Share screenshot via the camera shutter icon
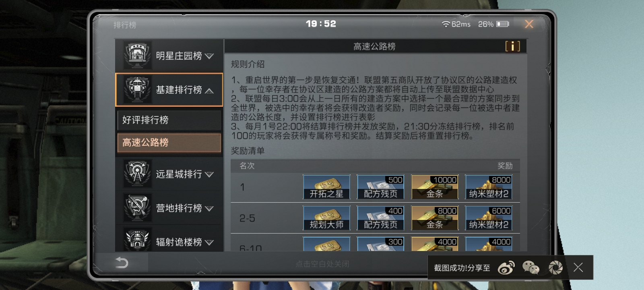Viewport: 644px width, 290px height. [556, 267]
